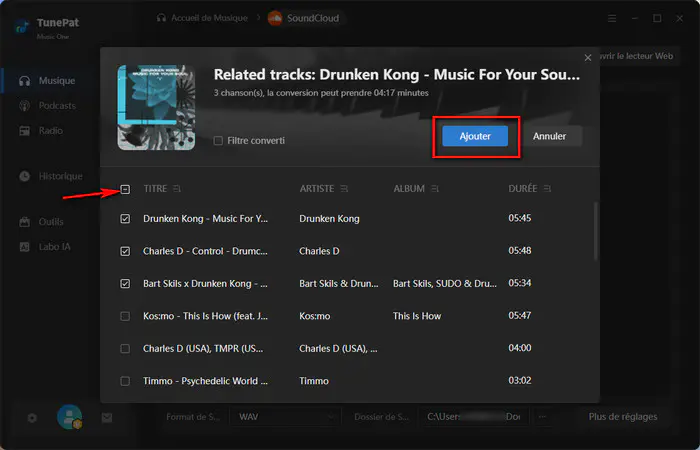Click the album cover thumbnail
Image resolution: width=700 pixels, height=450 pixels.
click(x=156, y=107)
